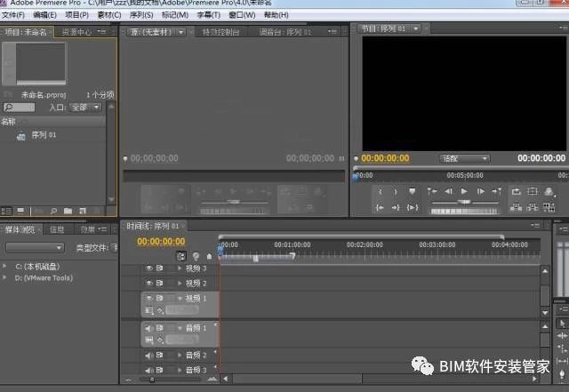Expand the 视频 3 track
The image size is (569, 392).
180,268
